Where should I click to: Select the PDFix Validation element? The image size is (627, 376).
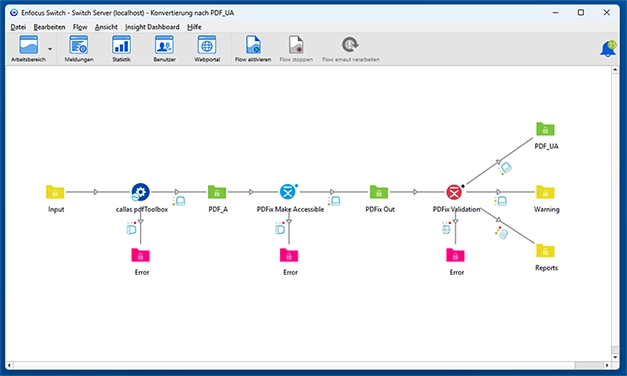(x=454, y=192)
